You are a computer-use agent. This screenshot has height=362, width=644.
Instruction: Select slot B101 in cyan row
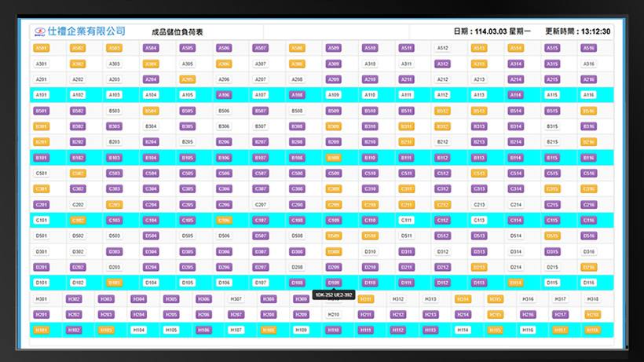42,158
